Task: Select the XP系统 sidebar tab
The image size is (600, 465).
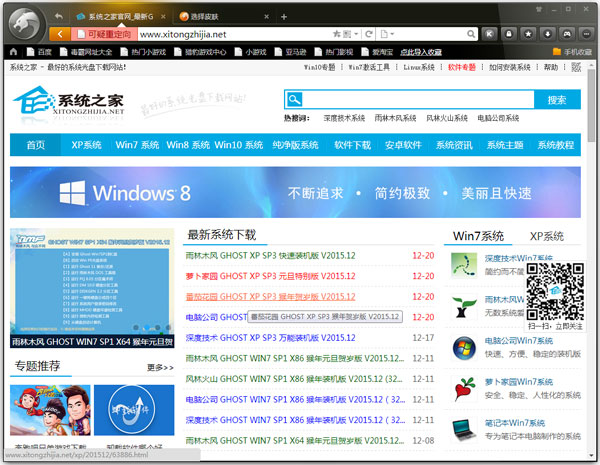Action: [x=546, y=236]
